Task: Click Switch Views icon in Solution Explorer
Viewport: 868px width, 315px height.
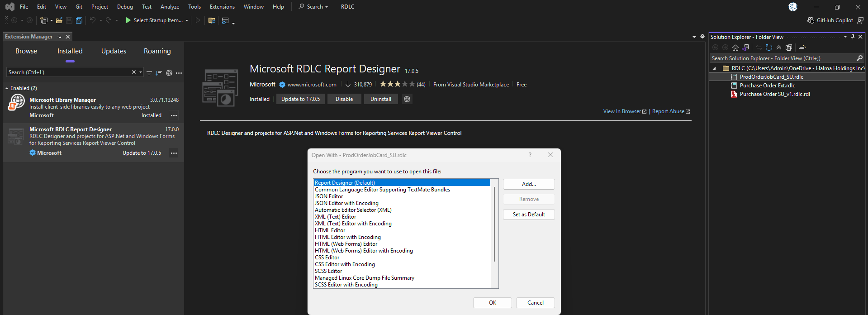Action: pos(745,48)
